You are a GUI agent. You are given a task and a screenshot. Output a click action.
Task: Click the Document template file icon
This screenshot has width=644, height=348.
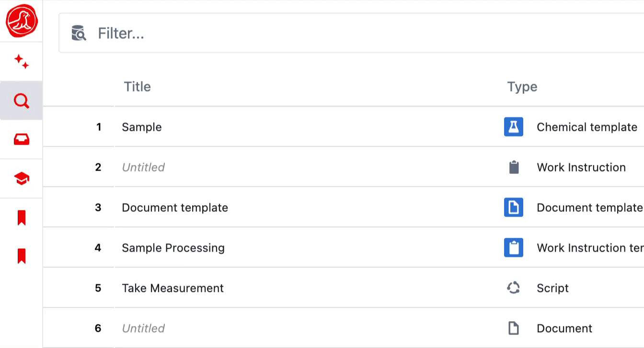[x=513, y=207]
